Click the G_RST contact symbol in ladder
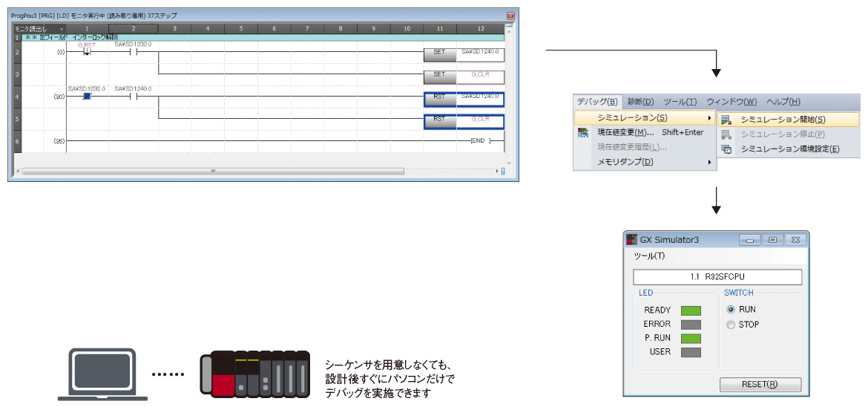Viewport: 868px width, 407px height. click(x=87, y=53)
